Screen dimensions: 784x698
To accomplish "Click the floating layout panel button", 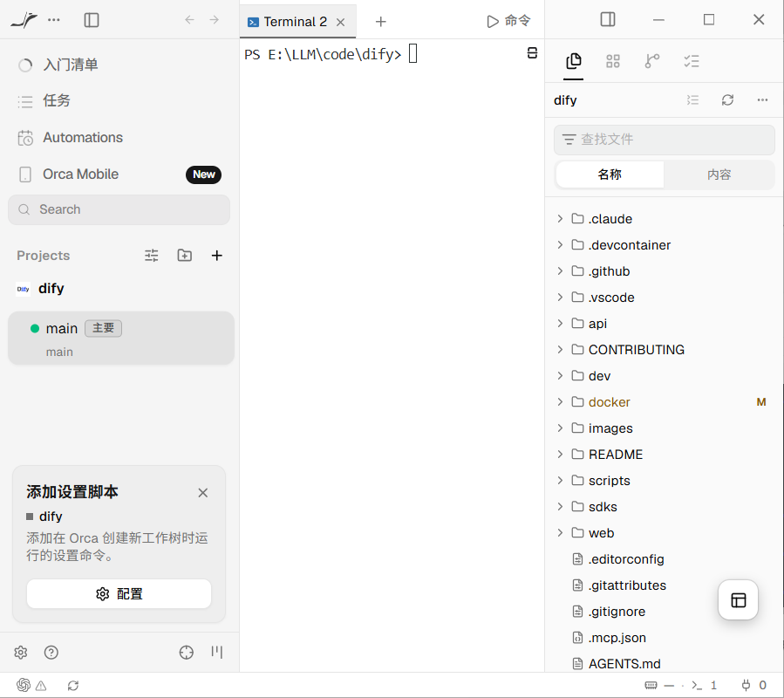I will click(738, 600).
